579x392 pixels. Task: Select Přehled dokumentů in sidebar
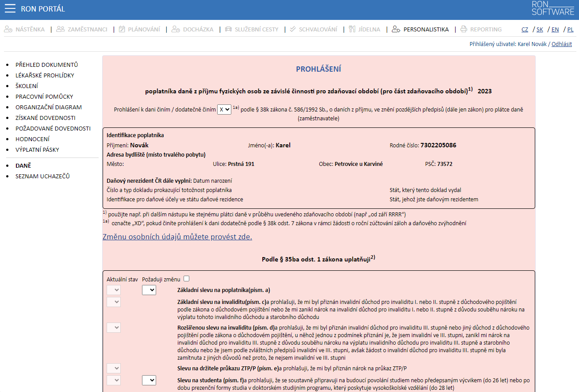47,65
